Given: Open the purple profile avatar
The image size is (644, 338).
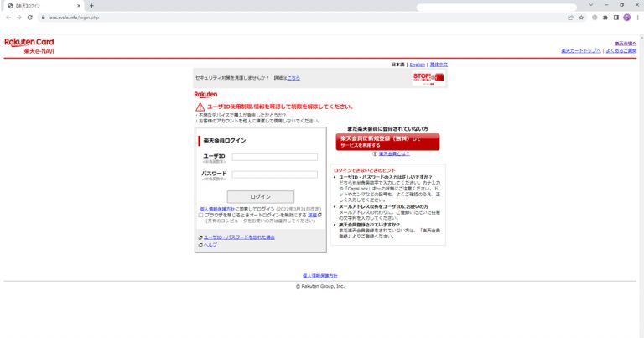Looking at the screenshot, I should (x=626, y=18).
